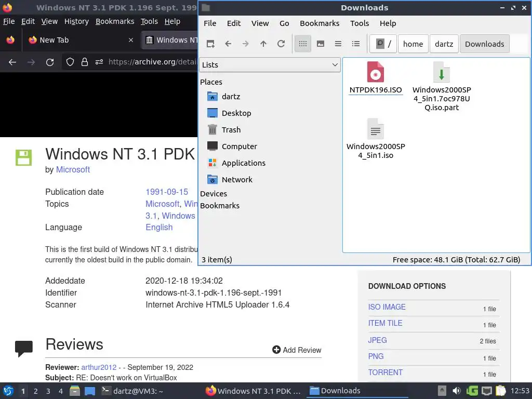This screenshot has width=532, height=399.
Task: Click the volume icon in system tray
Action: pos(457,391)
